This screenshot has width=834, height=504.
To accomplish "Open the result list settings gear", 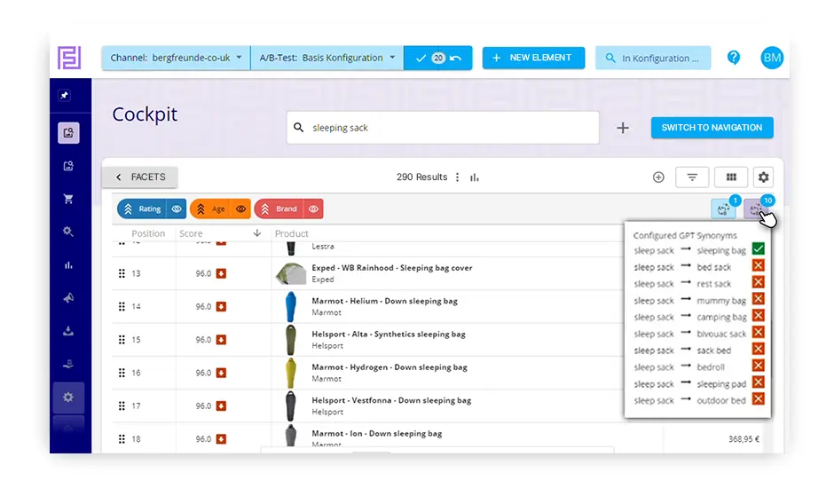I will pyautogui.click(x=763, y=177).
